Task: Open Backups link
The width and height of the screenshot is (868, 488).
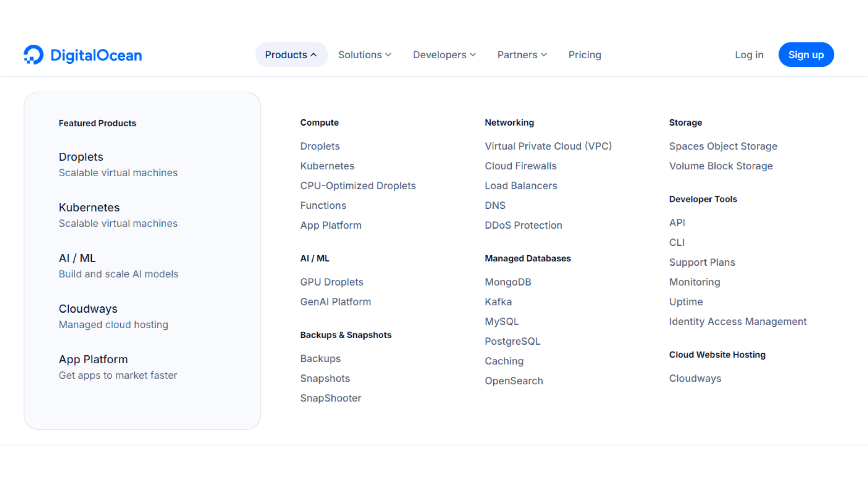Action: coord(321,358)
